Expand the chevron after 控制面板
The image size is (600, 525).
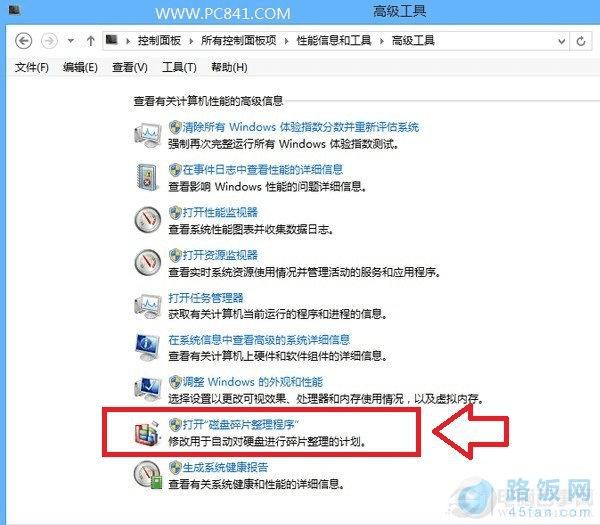[x=191, y=41]
